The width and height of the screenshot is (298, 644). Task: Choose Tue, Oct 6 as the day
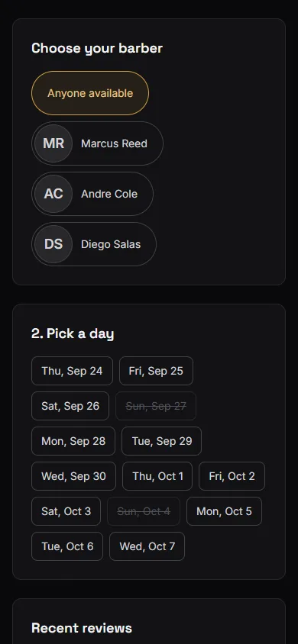click(67, 546)
